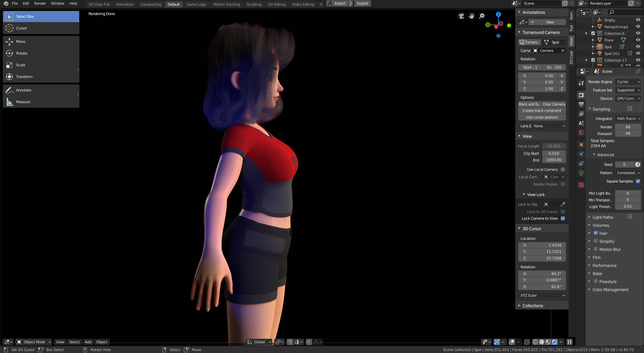This screenshot has width=644, height=353.
Task: Click the pan view hand icon
Action: tap(472, 16)
